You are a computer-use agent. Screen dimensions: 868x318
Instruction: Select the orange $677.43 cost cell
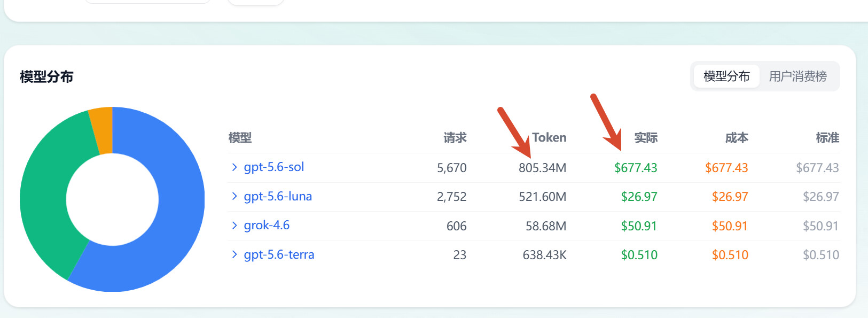point(726,168)
